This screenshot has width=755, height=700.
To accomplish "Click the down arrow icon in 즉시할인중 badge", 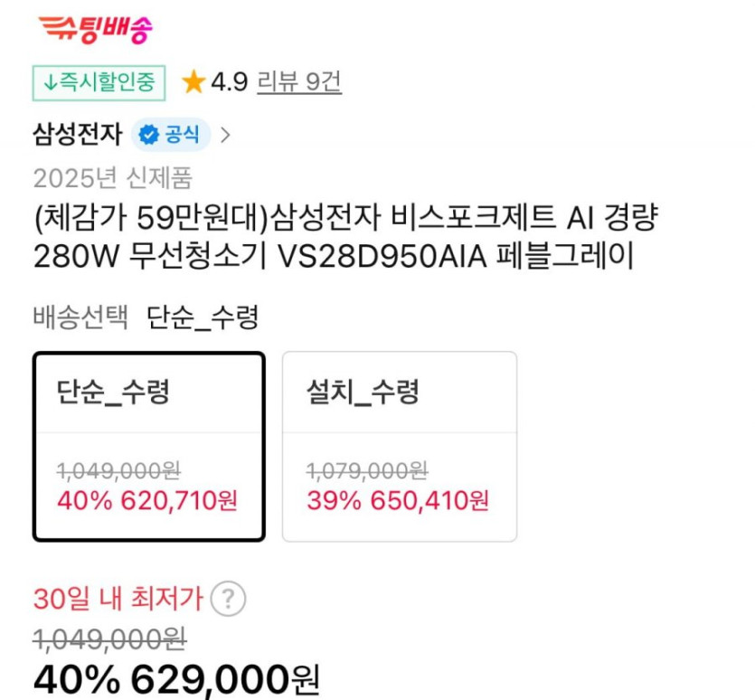I will click(x=51, y=83).
